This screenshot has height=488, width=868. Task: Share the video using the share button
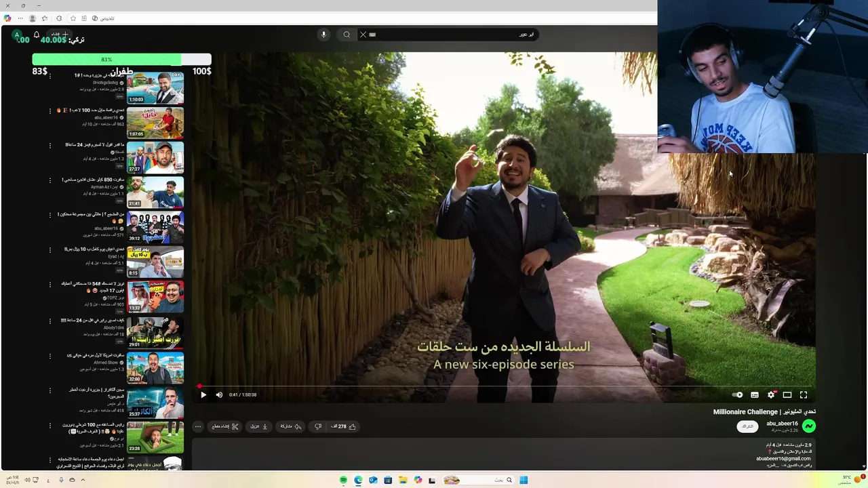[x=291, y=426]
